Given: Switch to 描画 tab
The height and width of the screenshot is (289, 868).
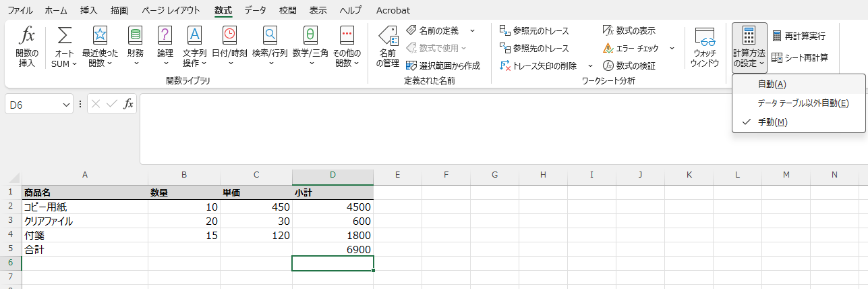Looking at the screenshot, I should [119, 10].
